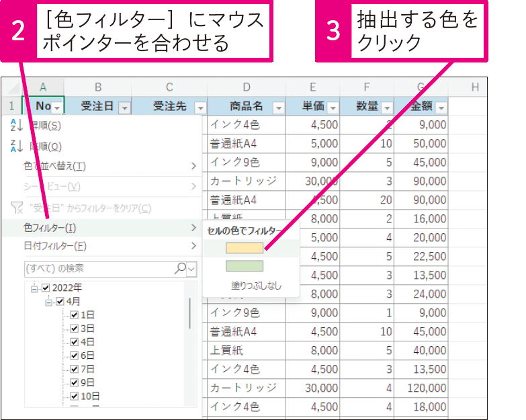Image resolution: width=526 pixels, height=420 pixels.
Task: Open the 数量 filter dropdown arrow
Action: pyautogui.click(x=387, y=108)
